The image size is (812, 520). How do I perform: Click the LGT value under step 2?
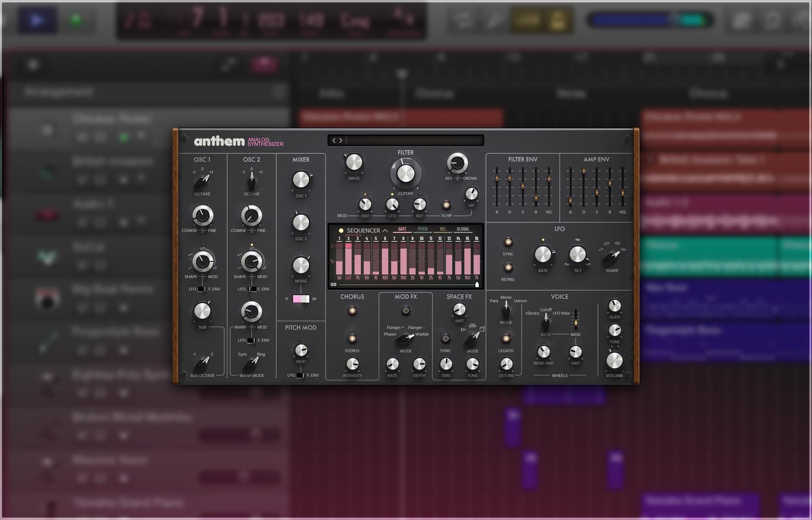(x=348, y=278)
